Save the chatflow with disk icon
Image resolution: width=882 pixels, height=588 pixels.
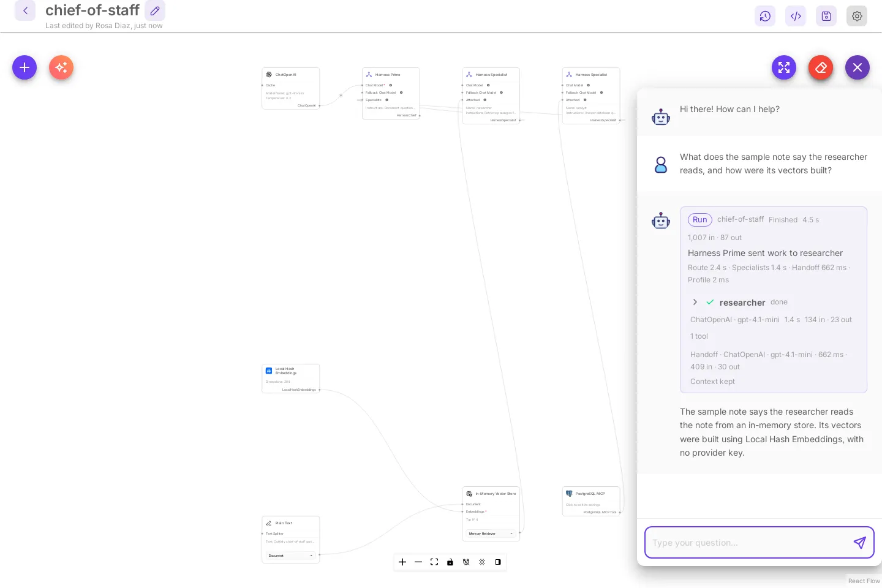[826, 16]
